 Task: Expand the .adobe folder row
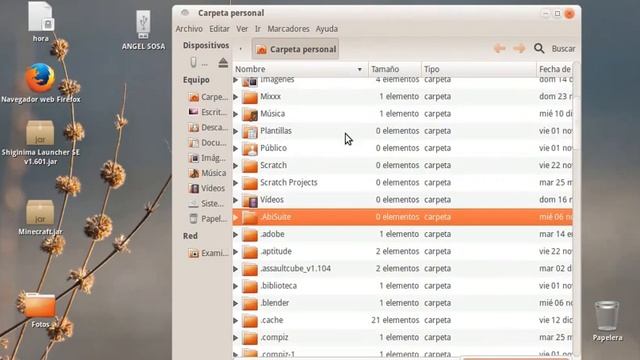(x=236, y=235)
